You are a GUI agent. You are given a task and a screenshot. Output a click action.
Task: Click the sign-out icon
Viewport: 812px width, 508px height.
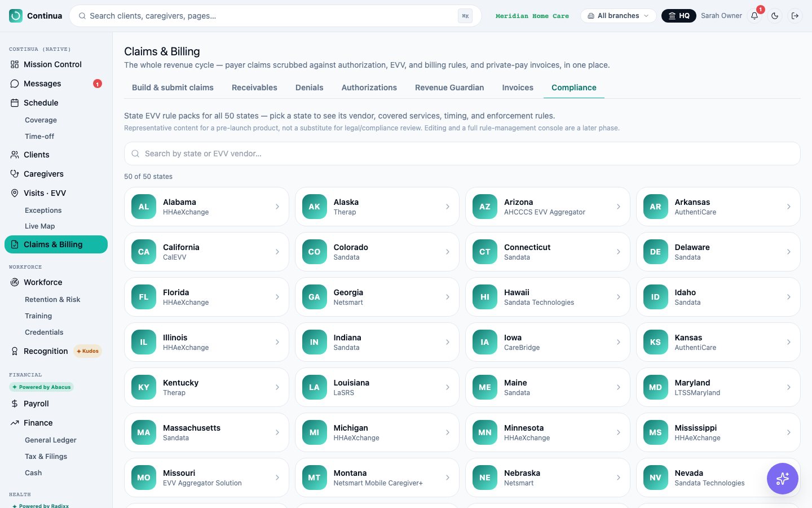(795, 16)
